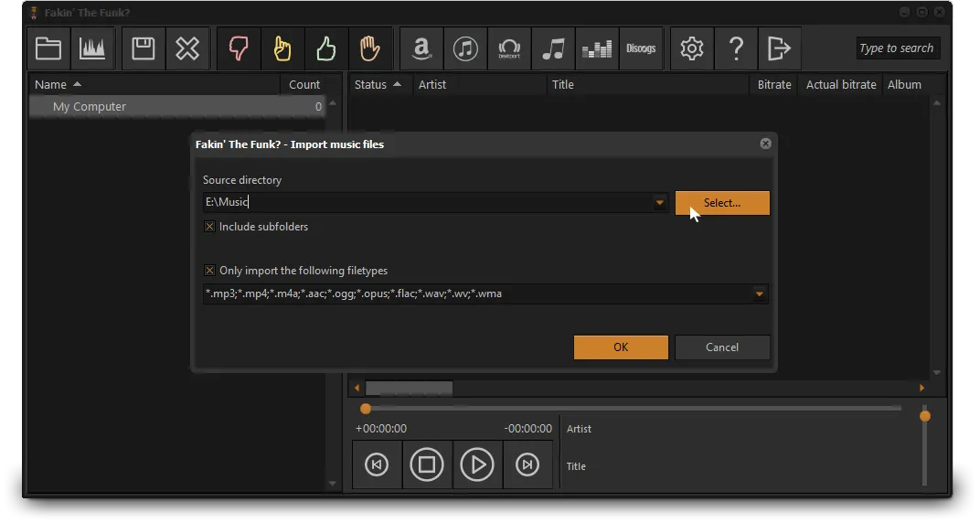Click the next track button
The height and width of the screenshot is (523, 980).
coord(527,464)
